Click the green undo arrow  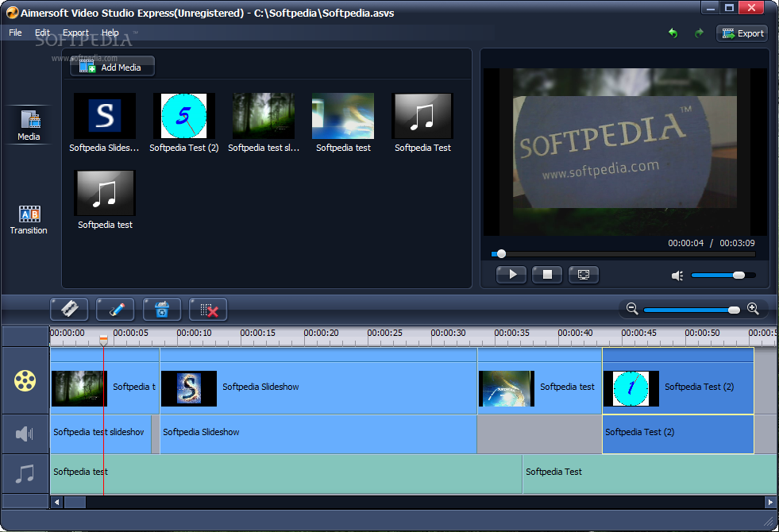673,33
